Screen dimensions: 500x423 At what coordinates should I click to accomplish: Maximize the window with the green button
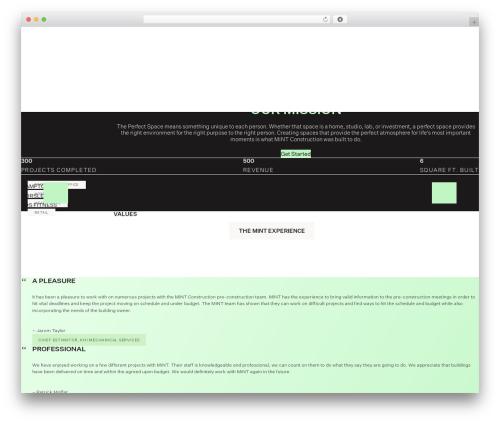(x=44, y=19)
